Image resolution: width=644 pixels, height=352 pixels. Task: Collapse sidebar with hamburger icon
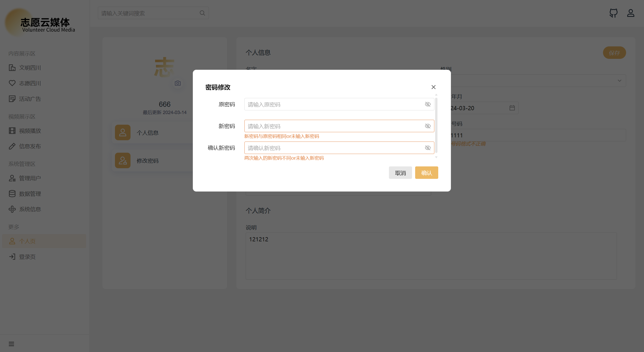coord(11,344)
